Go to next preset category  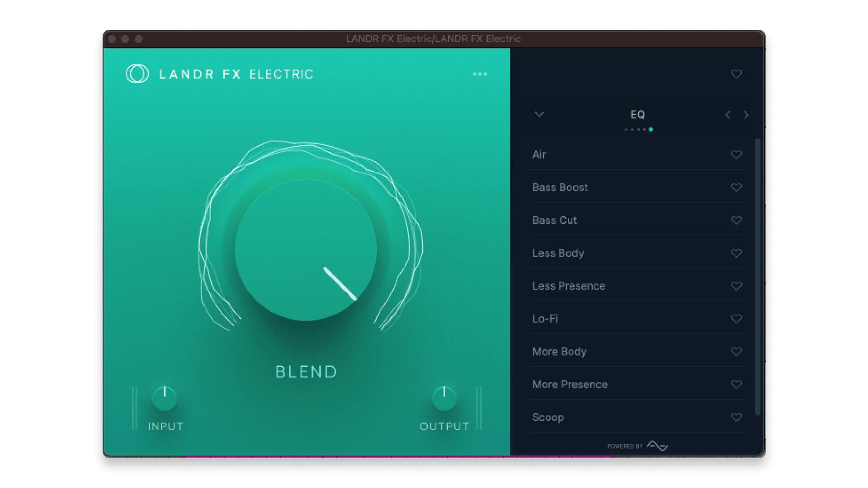746,115
